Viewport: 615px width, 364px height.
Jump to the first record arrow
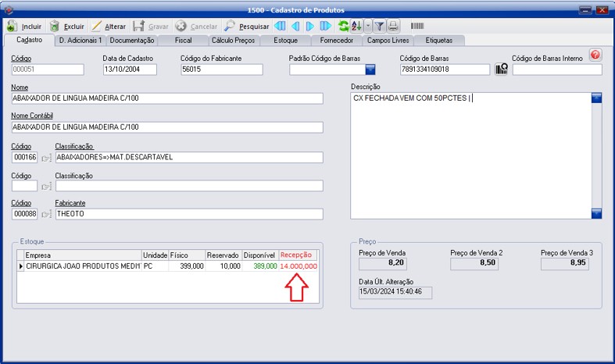(280, 27)
